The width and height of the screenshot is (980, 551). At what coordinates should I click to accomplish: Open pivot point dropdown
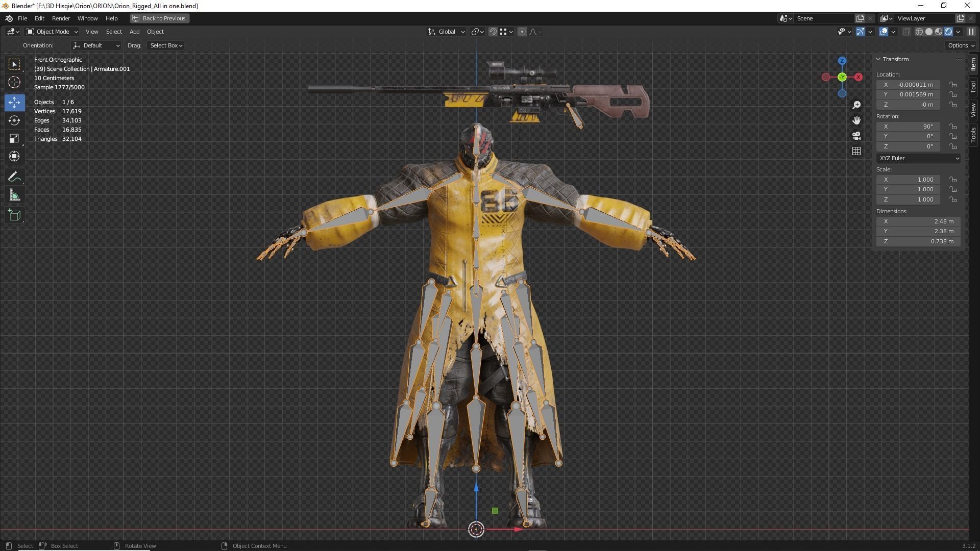pyautogui.click(x=478, y=32)
